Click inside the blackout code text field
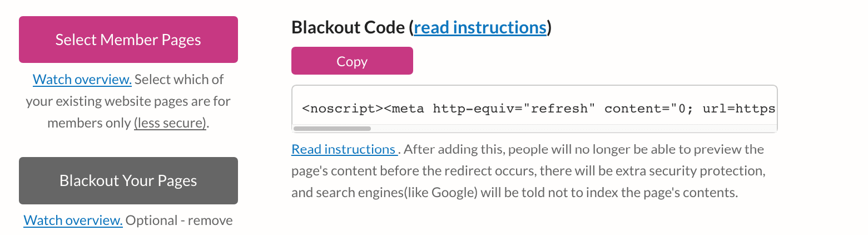The width and height of the screenshot is (868, 235). pyautogui.click(x=534, y=108)
